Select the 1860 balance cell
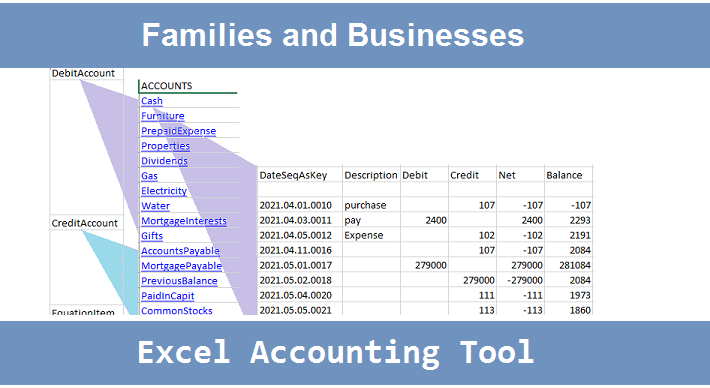The width and height of the screenshot is (710, 388). [568, 310]
